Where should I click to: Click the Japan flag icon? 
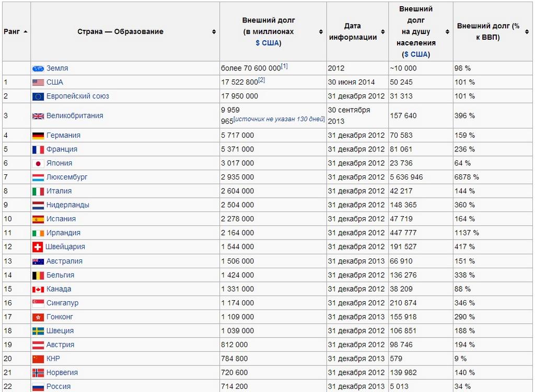(x=38, y=163)
